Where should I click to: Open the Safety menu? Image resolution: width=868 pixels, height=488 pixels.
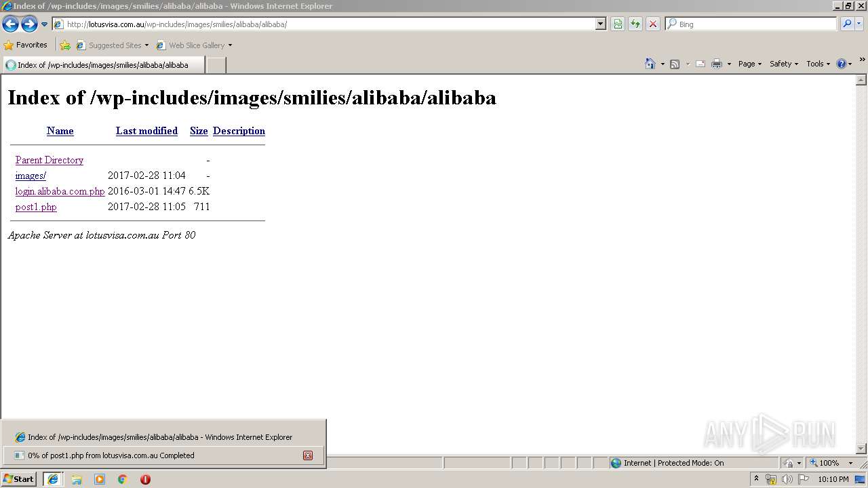pos(784,64)
